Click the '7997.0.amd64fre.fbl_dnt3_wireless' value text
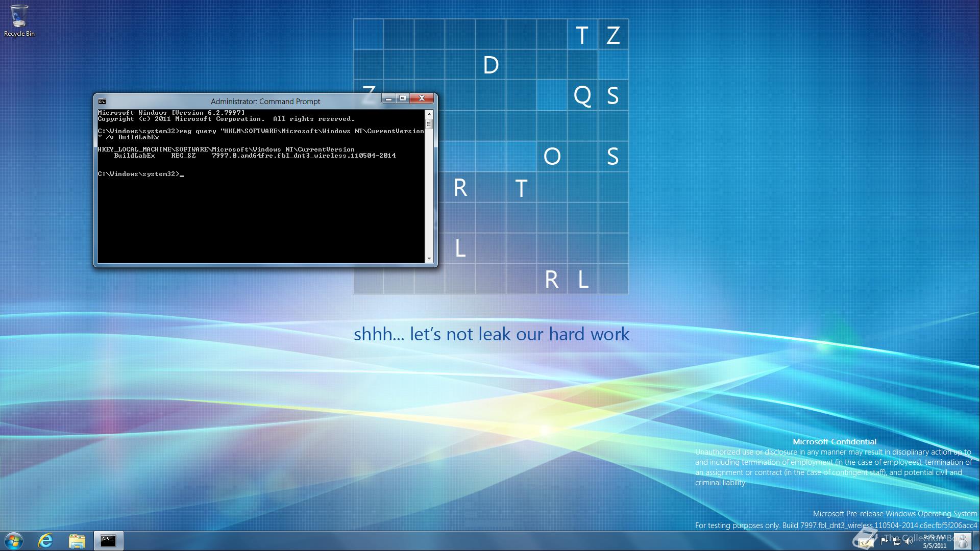Image resolution: width=980 pixels, height=551 pixels. click(304, 156)
